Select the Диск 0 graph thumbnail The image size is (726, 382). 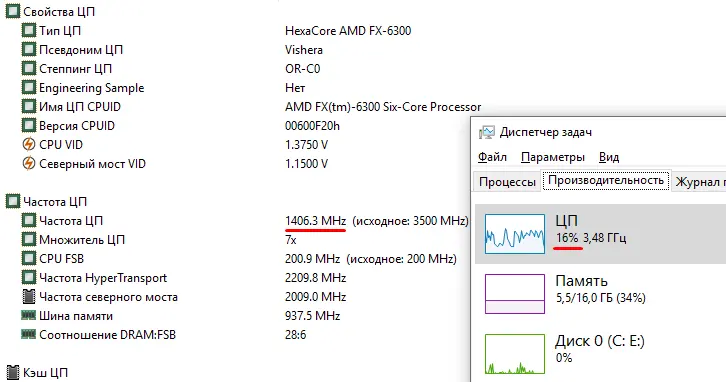[515, 354]
